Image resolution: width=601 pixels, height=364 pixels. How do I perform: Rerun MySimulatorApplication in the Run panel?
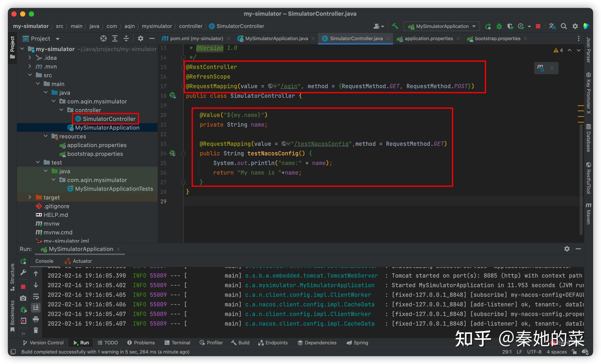(x=23, y=261)
